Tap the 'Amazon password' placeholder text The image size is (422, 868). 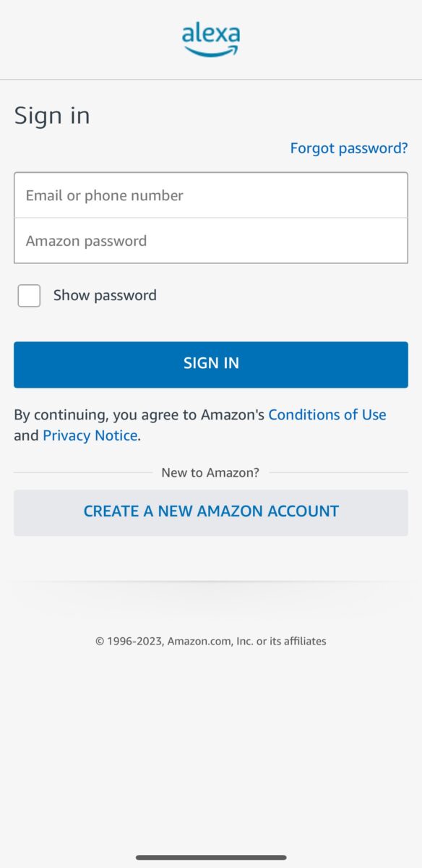[x=86, y=241]
